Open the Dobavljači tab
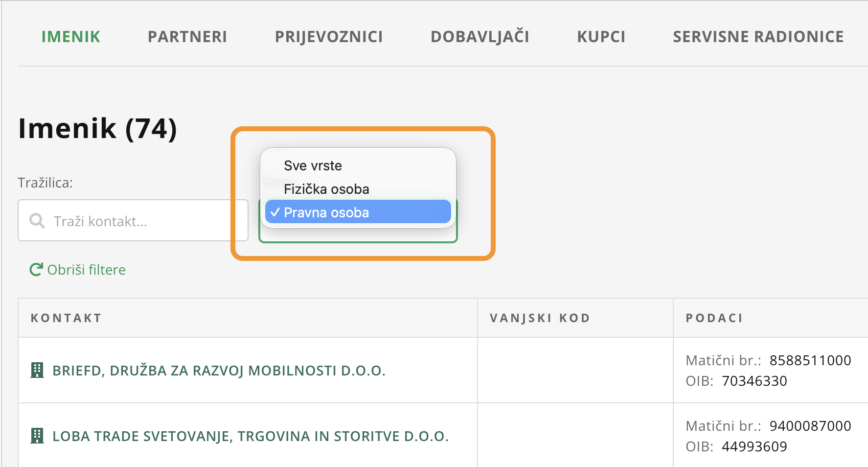Viewport: 868px width, 467px height. tap(480, 37)
